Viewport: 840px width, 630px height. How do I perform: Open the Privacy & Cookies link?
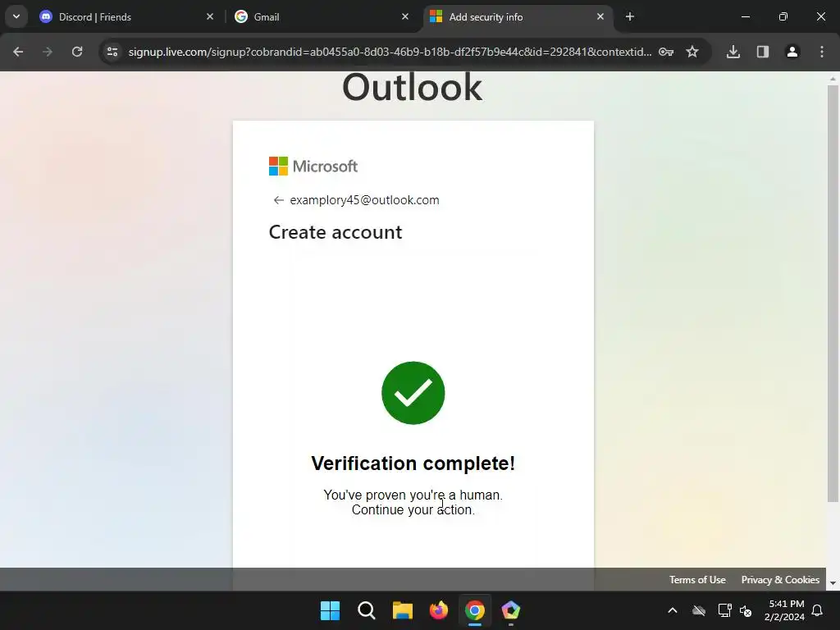[x=780, y=580]
